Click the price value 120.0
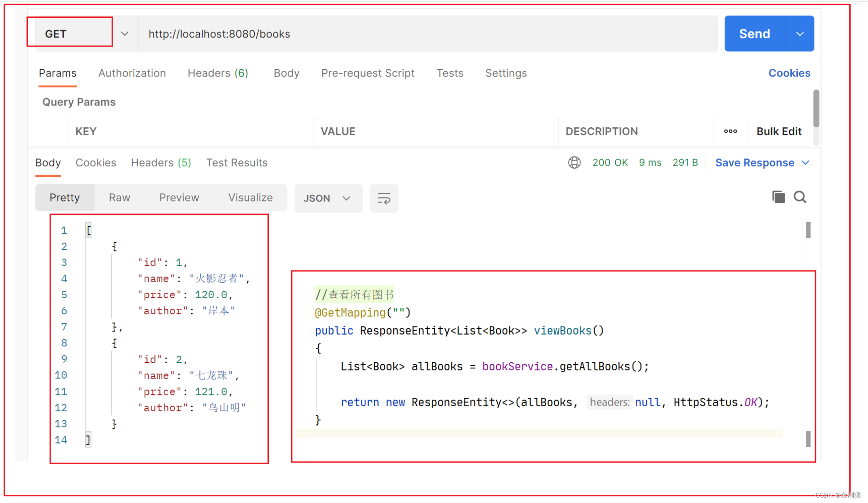This screenshot has height=503, width=868. pos(211,295)
